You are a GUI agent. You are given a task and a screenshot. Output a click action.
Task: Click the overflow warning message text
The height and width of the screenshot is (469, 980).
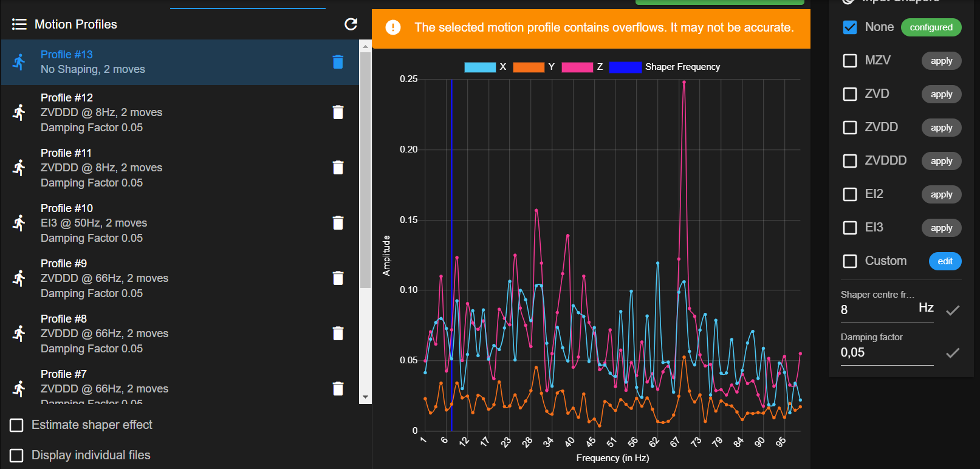pos(604,27)
